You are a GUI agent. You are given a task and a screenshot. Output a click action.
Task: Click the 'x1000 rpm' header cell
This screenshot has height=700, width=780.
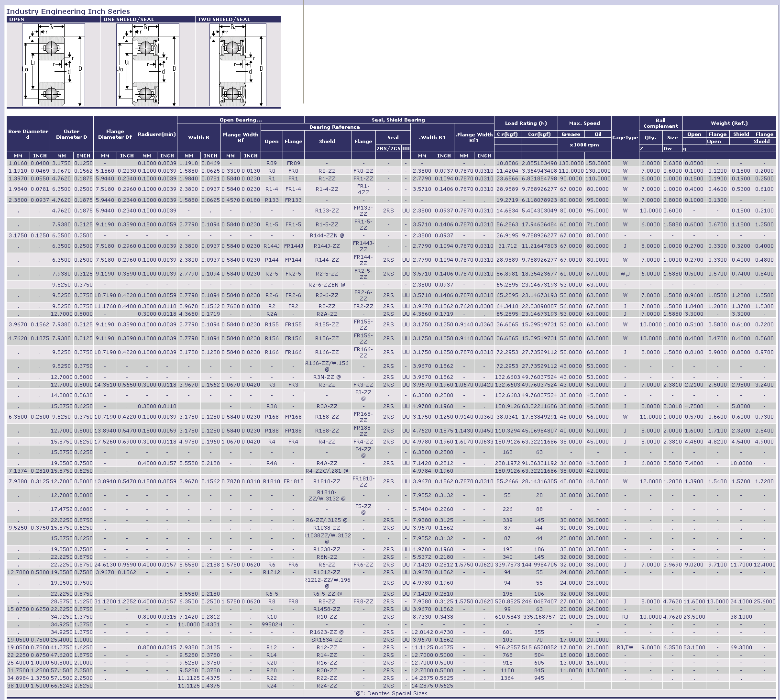coord(584,144)
